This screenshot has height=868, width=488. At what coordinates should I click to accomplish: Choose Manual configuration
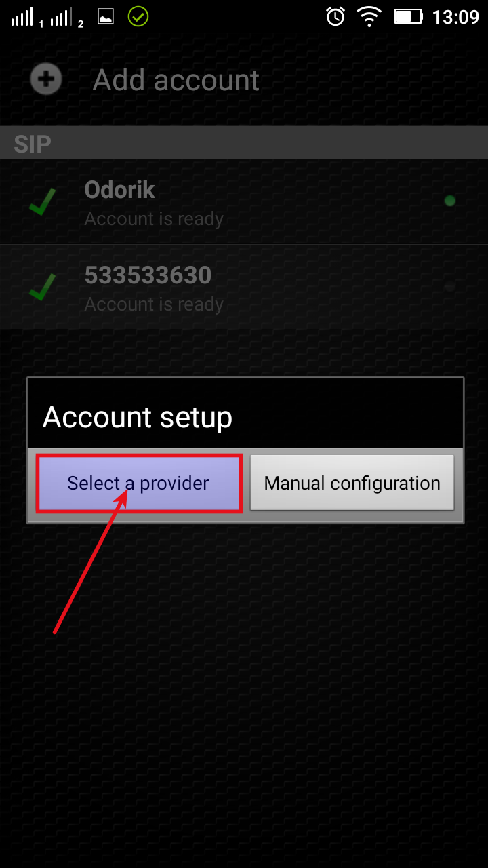(352, 483)
